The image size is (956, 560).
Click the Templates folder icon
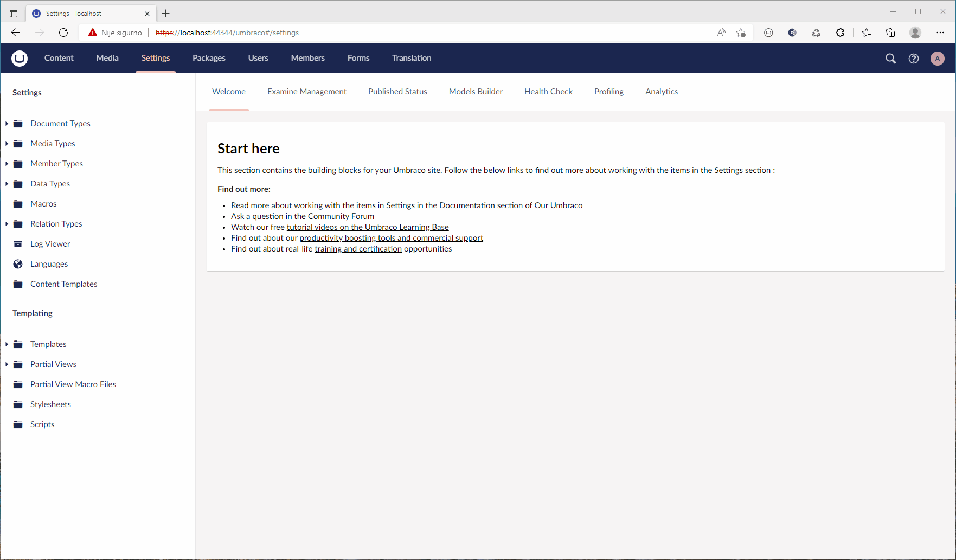(x=18, y=344)
